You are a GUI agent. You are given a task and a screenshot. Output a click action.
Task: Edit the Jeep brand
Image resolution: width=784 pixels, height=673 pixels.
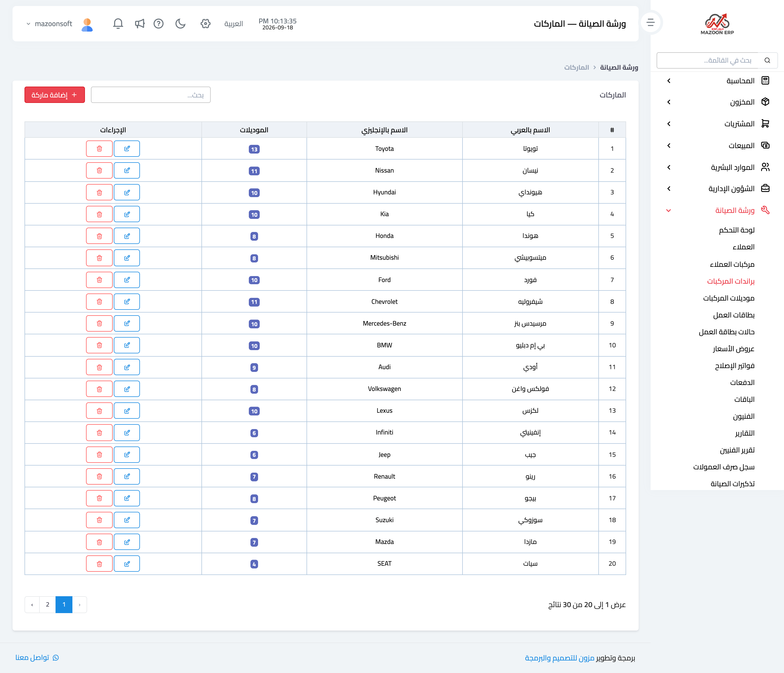point(127,455)
